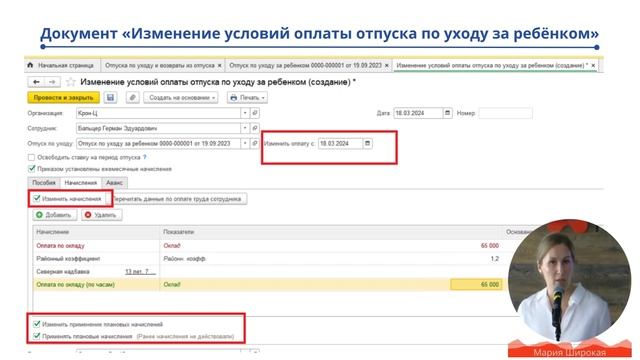This screenshot has height=360, width=640.
Task: Open the Аванс tab
Action: click(114, 182)
